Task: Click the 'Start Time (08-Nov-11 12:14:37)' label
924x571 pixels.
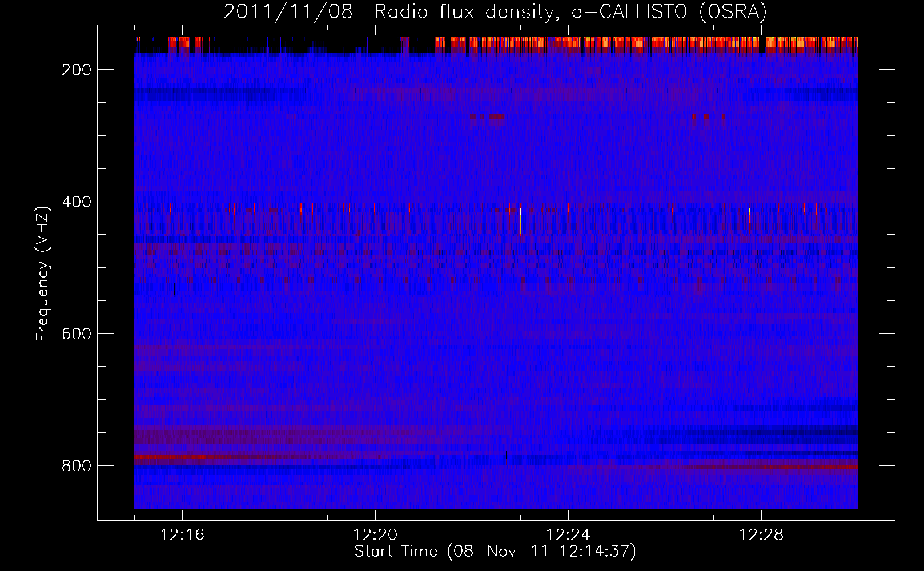Action: tap(495, 552)
